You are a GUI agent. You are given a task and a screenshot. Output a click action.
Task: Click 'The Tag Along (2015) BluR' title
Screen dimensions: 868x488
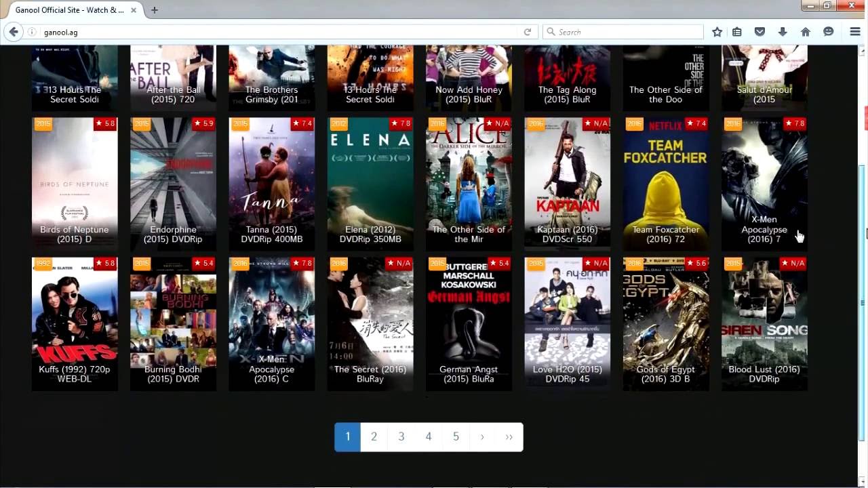[568, 94]
